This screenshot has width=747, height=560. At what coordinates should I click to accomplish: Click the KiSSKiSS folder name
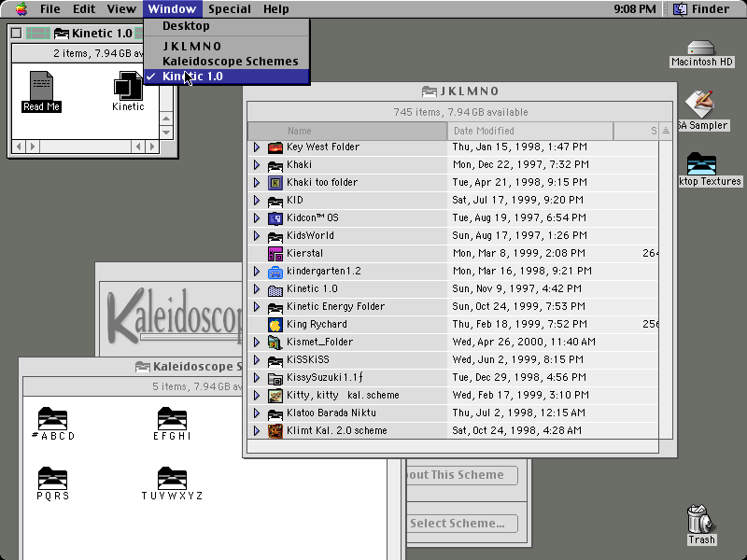308,359
